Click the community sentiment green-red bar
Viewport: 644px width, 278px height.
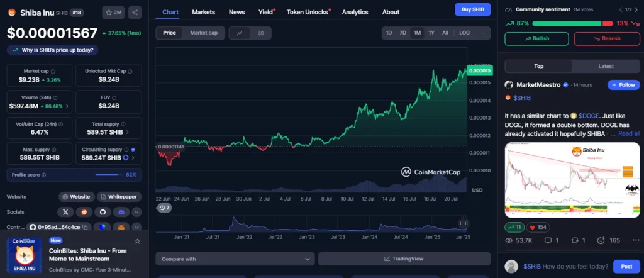coord(572,23)
